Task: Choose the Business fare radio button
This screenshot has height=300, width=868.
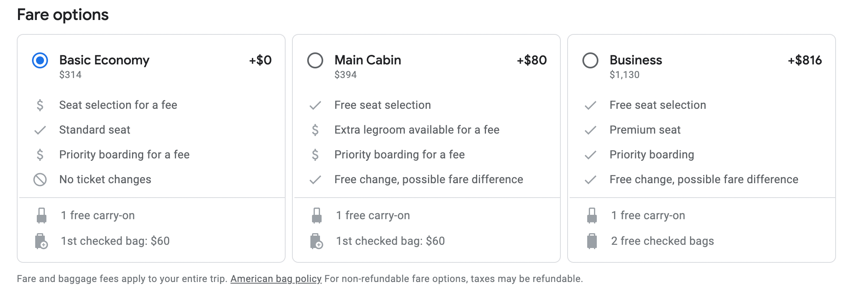Action: [590, 60]
